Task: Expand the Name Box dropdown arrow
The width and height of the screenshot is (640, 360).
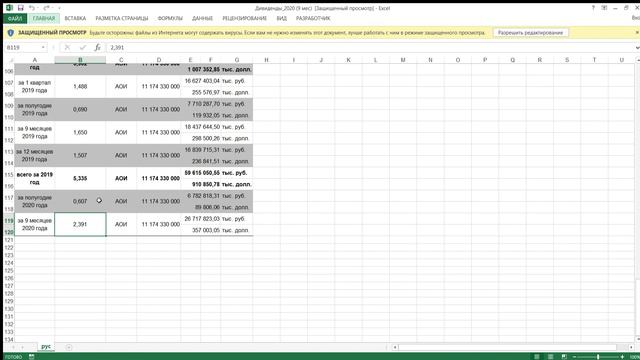Action: 43,48
